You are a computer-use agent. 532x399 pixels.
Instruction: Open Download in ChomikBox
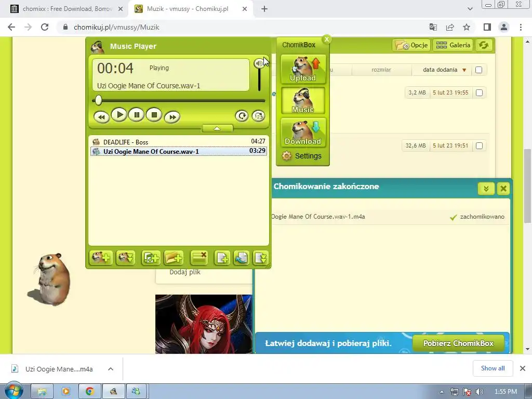point(303,132)
